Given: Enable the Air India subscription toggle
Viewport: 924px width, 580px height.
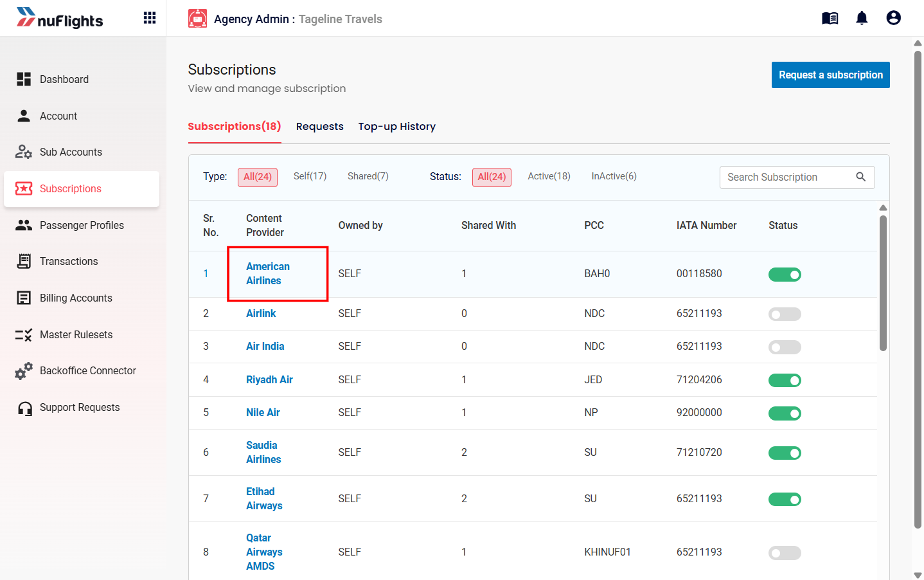Looking at the screenshot, I should coord(785,347).
